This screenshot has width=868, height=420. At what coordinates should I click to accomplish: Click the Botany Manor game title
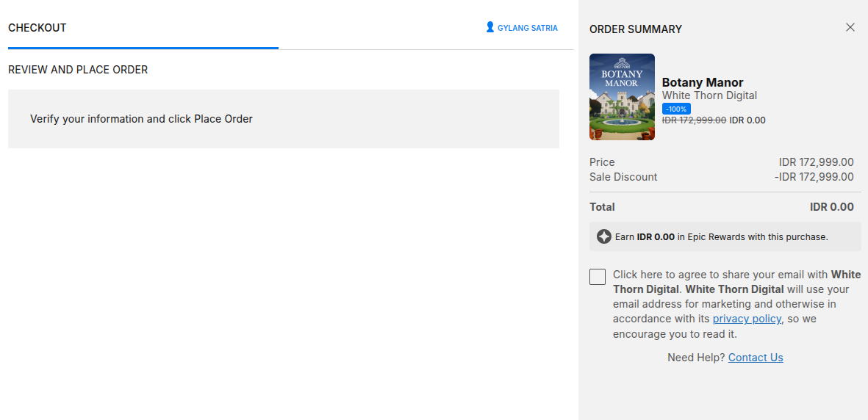point(703,82)
